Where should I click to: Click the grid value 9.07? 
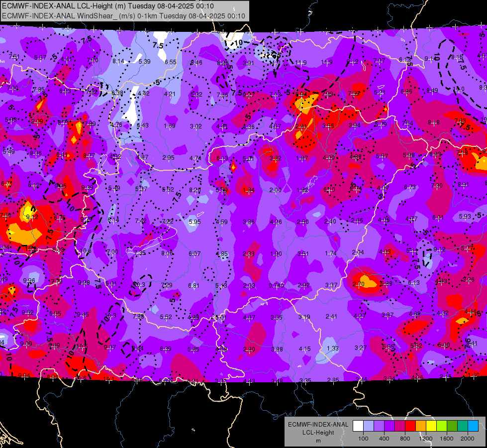point(109,347)
